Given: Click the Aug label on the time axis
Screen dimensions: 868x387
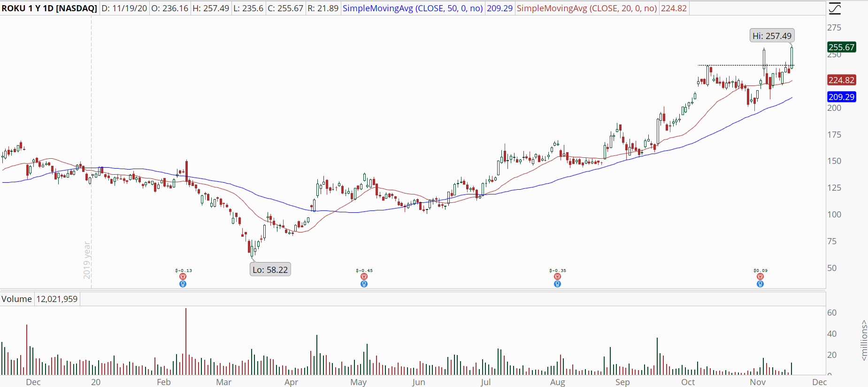Looking at the screenshot, I should click(x=558, y=382).
